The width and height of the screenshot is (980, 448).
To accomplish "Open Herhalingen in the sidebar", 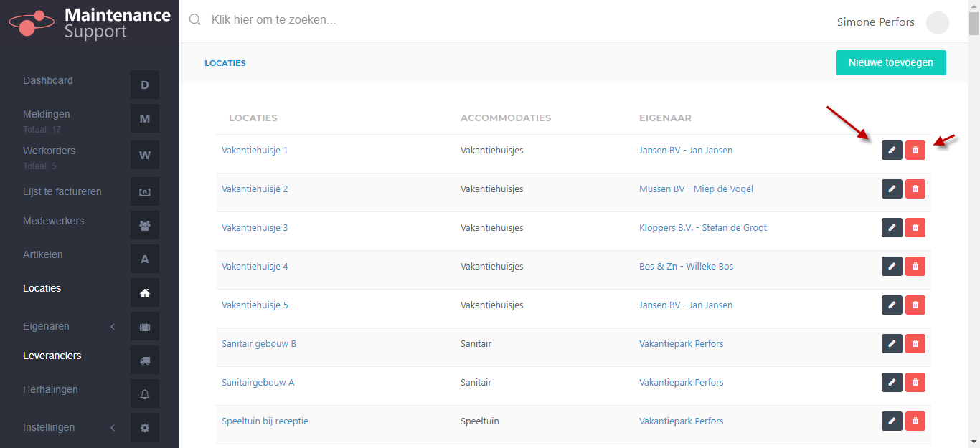I will pyautogui.click(x=50, y=389).
